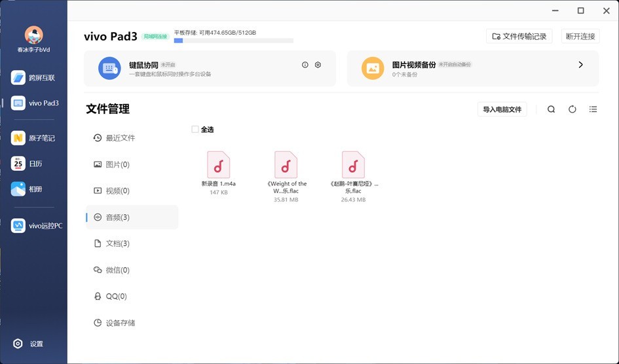Open 最近文件 recent files category
This screenshot has height=364, width=619.
pos(132,137)
